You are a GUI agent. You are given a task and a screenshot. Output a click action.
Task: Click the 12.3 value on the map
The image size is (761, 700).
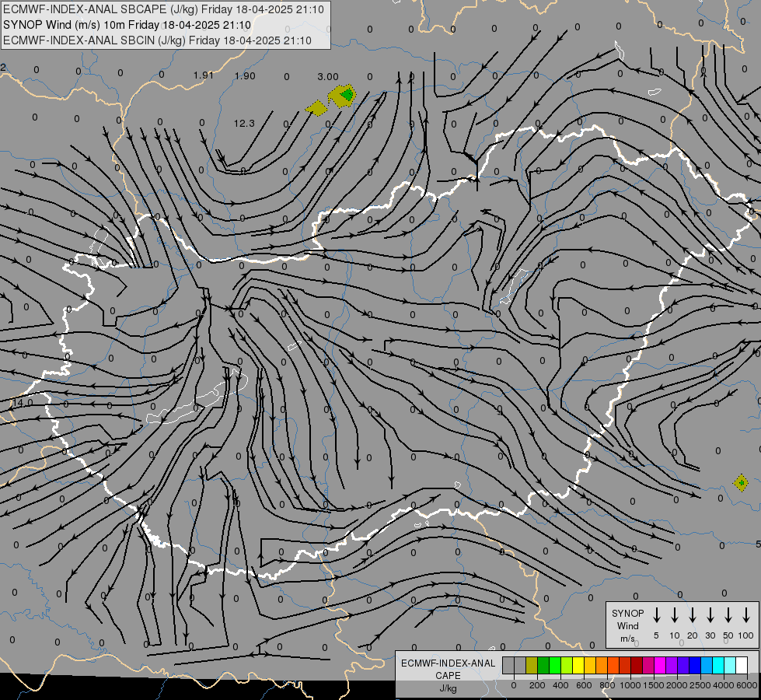click(x=244, y=124)
